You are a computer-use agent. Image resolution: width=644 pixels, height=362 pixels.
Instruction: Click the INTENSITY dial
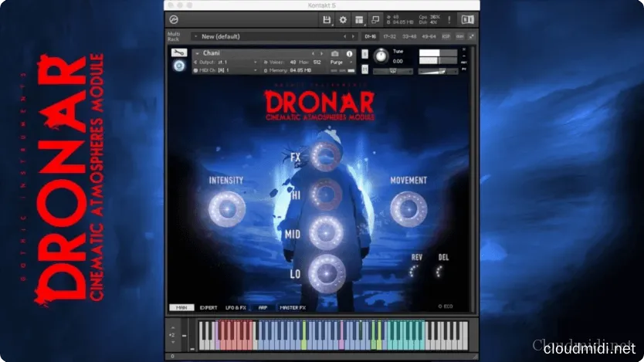[x=226, y=208]
